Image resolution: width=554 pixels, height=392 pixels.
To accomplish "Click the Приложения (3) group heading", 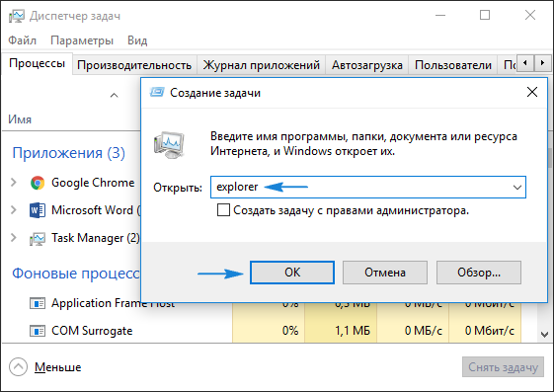I will click(69, 153).
